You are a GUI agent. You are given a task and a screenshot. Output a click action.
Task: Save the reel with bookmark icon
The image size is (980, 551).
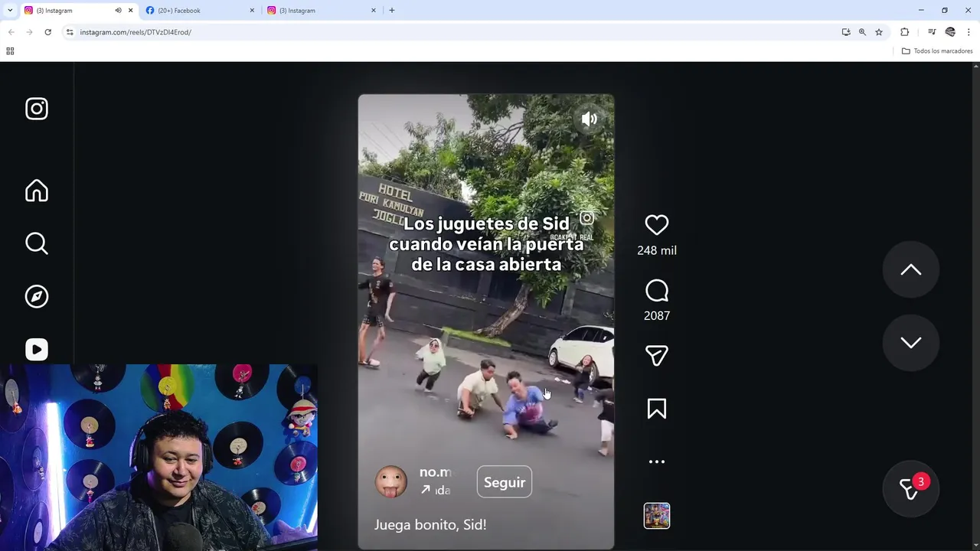(657, 409)
